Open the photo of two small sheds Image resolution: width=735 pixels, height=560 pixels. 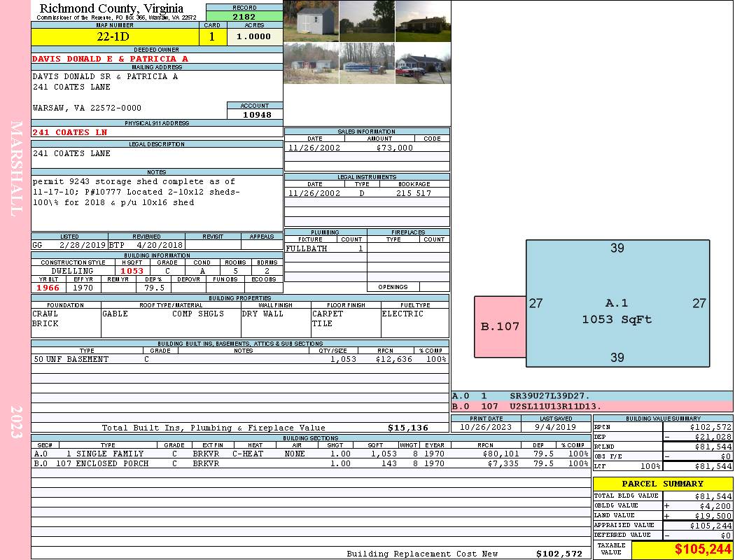click(311, 64)
